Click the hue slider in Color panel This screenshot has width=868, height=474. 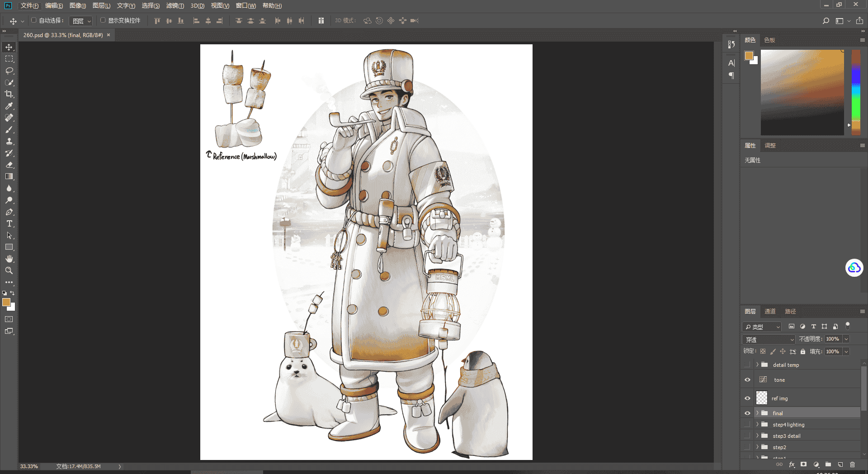(x=856, y=92)
